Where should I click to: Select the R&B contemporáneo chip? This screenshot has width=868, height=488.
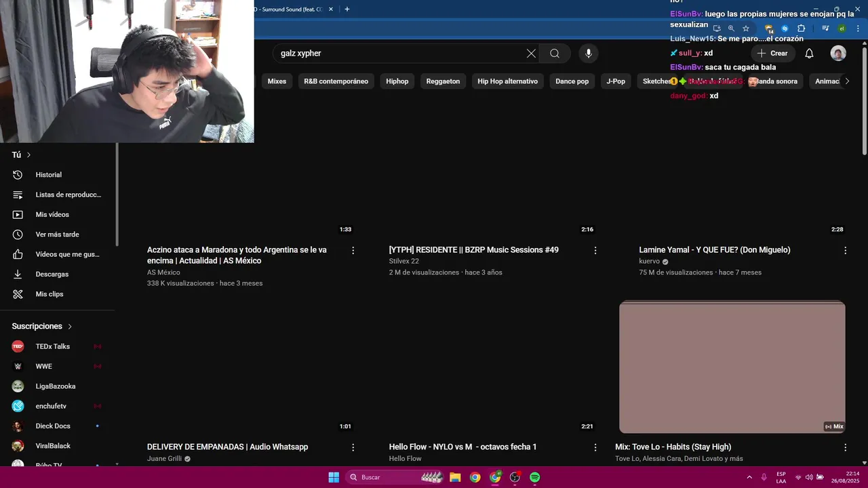(336, 81)
